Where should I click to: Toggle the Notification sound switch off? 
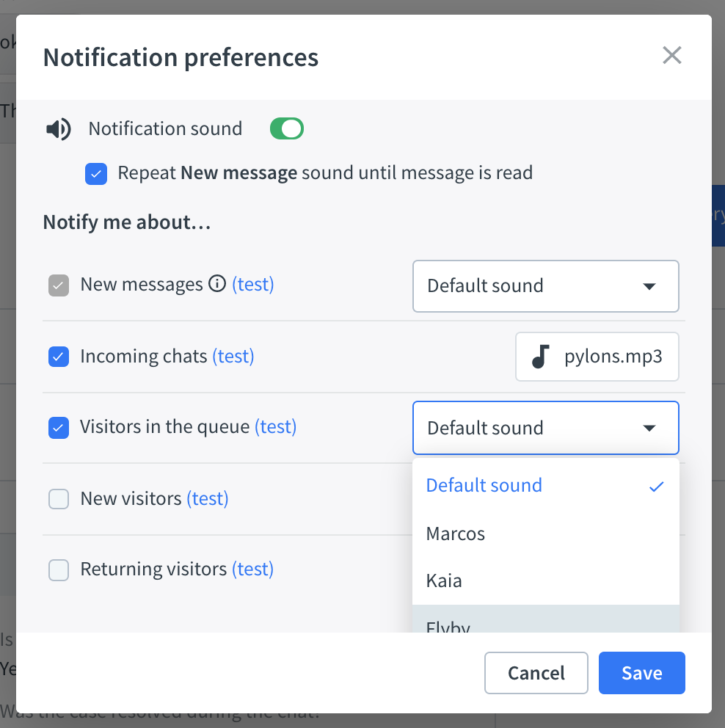point(286,128)
